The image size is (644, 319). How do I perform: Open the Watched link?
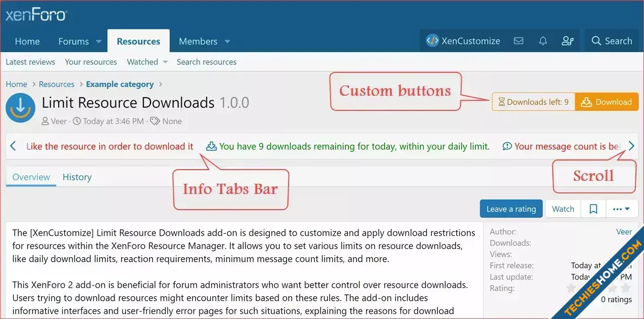pos(142,62)
